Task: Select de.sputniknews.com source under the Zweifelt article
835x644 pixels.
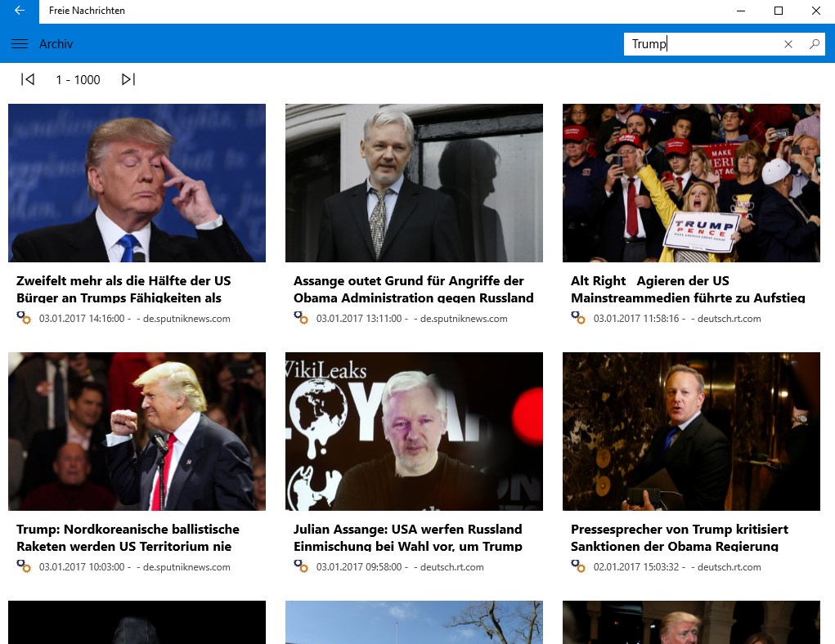Action: pos(186,319)
